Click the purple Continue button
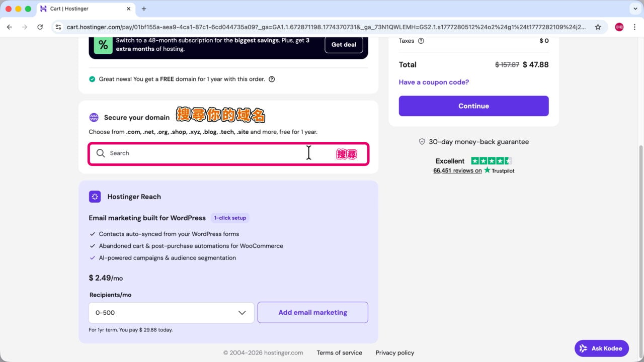 (x=473, y=106)
